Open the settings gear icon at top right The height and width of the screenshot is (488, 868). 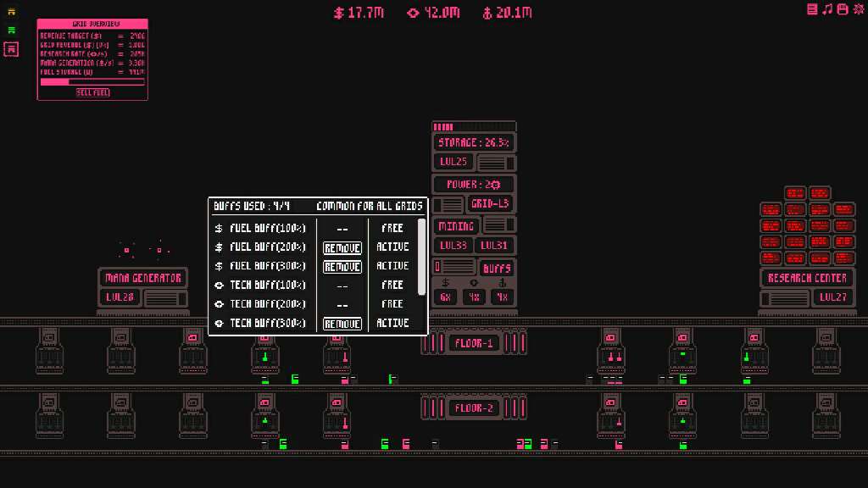pos(858,9)
